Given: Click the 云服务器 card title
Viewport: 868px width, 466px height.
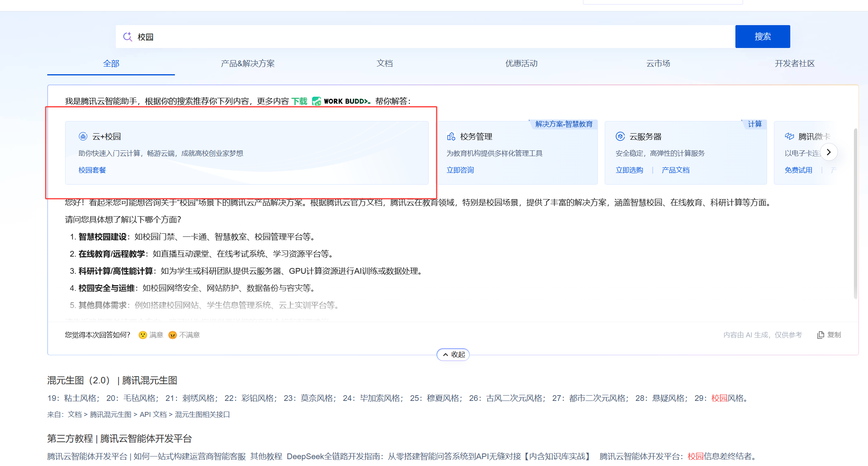Looking at the screenshot, I should [x=645, y=137].
